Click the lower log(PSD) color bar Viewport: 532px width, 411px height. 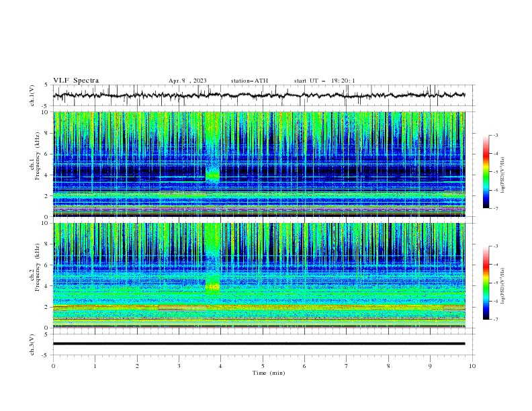click(x=486, y=283)
